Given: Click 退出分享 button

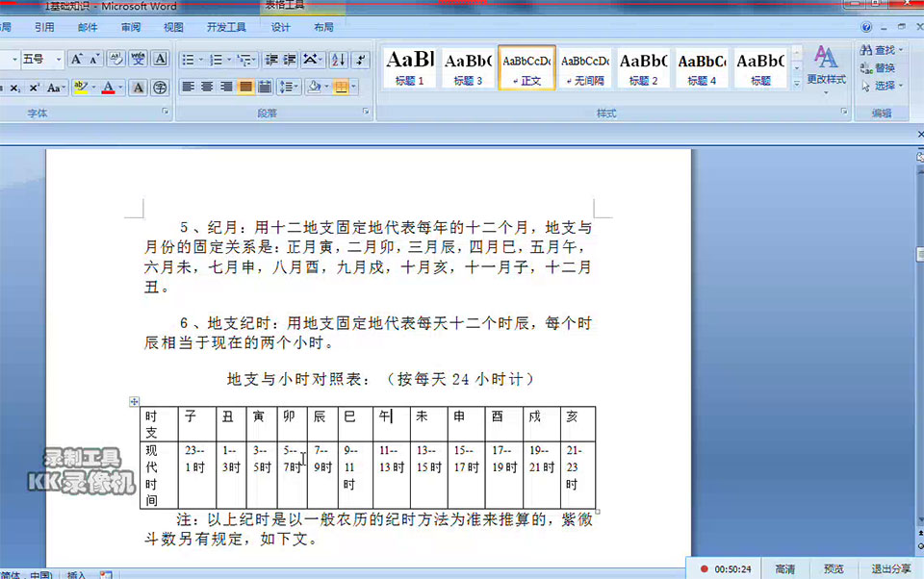Looking at the screenshot, I should pyautogui.click(x=890, y=569).
